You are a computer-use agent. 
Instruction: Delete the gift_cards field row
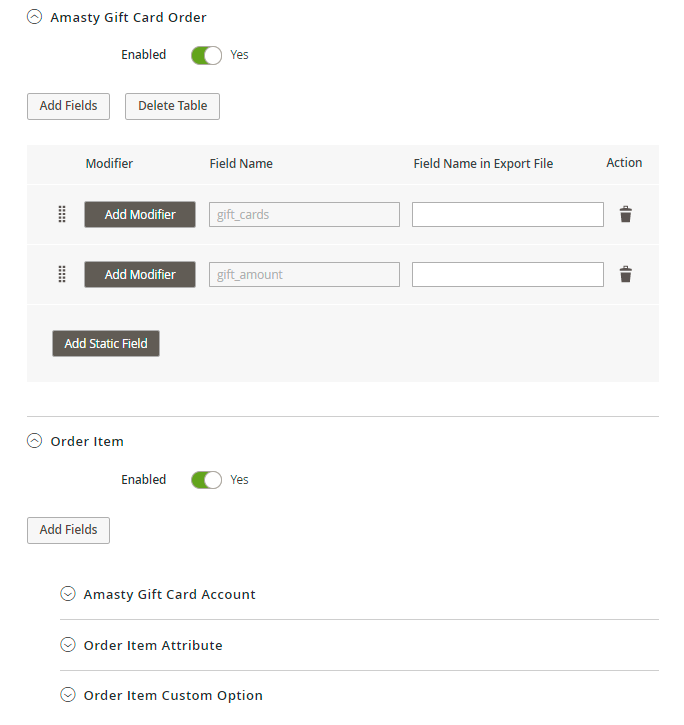click(x=625, y=215)
